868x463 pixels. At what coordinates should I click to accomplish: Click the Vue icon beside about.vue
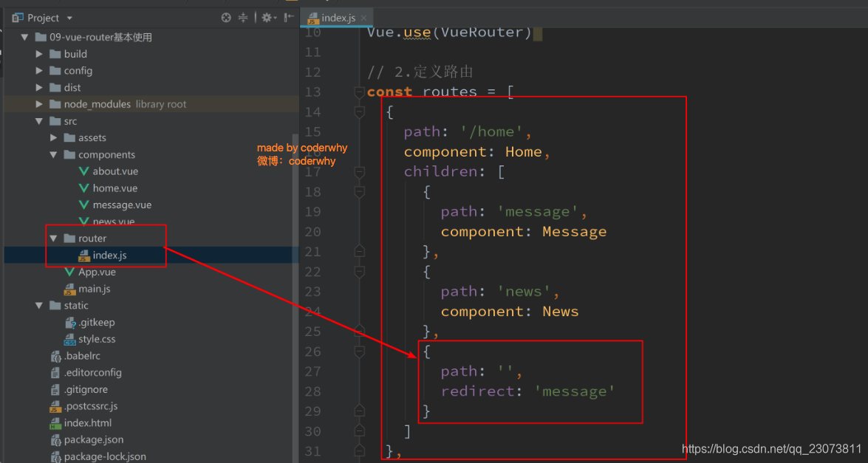tap(83, 171)
